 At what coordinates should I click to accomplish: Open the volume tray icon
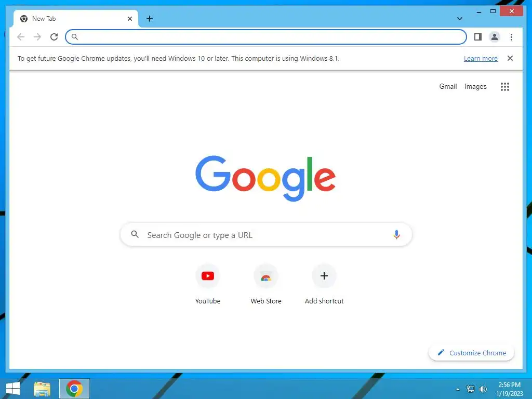point(483,389)
